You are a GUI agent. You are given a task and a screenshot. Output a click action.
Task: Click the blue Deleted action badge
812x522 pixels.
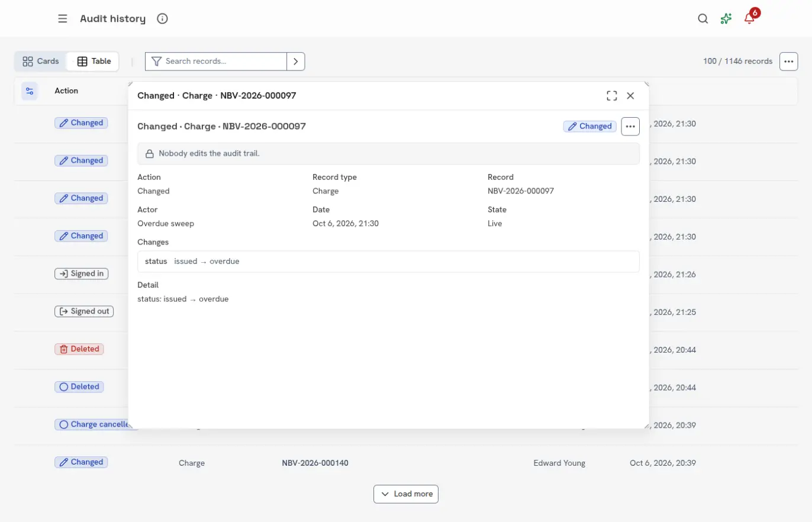(79, 386)
